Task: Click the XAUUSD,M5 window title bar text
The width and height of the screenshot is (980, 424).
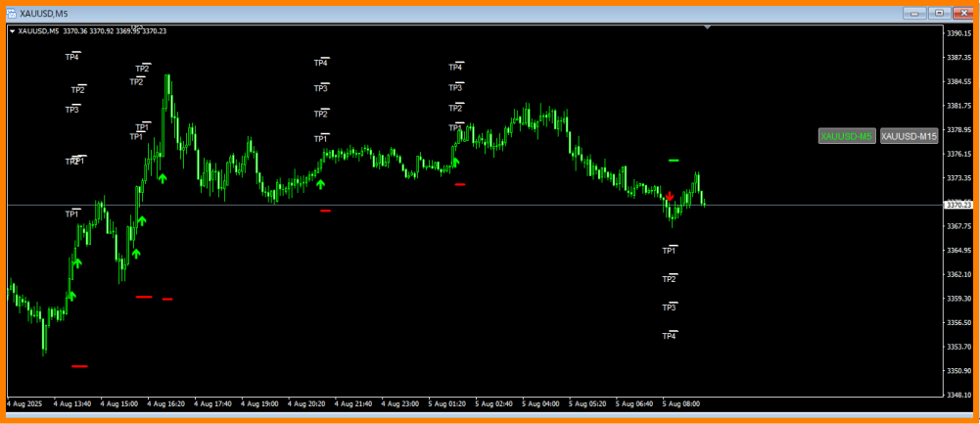Action: pos(43,13)
